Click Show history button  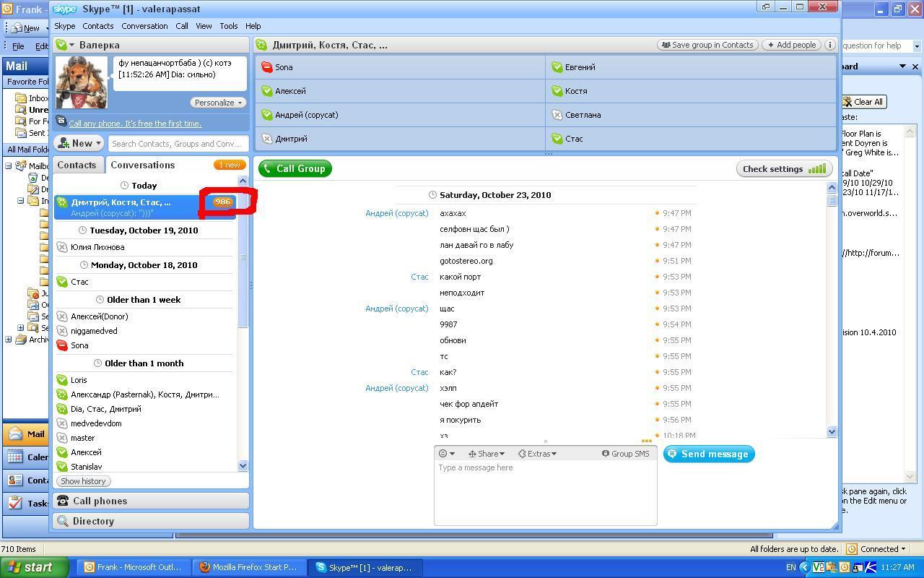[83, 481]
